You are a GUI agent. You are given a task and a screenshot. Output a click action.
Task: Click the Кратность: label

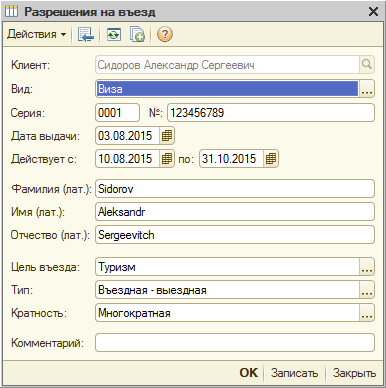39,313
